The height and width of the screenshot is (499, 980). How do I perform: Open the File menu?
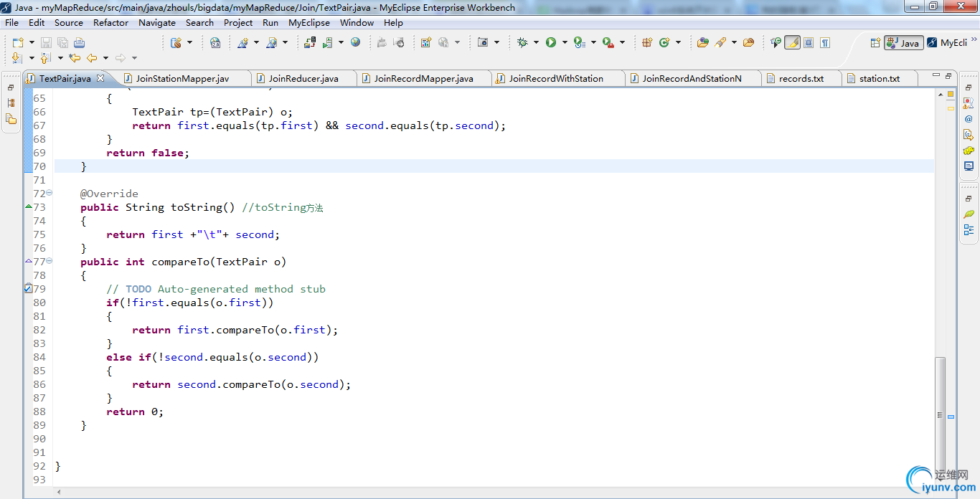click(11, 22)
